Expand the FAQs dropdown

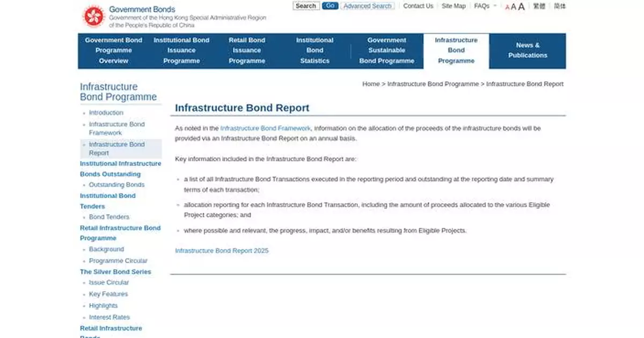[481, 6]
